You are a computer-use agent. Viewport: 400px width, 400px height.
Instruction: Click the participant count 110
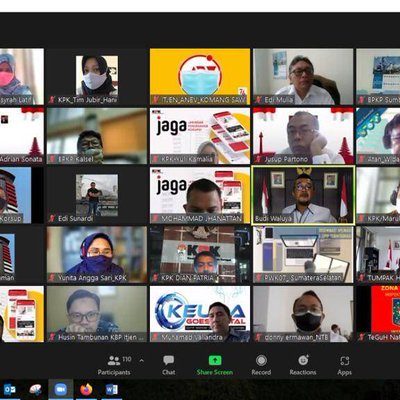click(127, 359)
